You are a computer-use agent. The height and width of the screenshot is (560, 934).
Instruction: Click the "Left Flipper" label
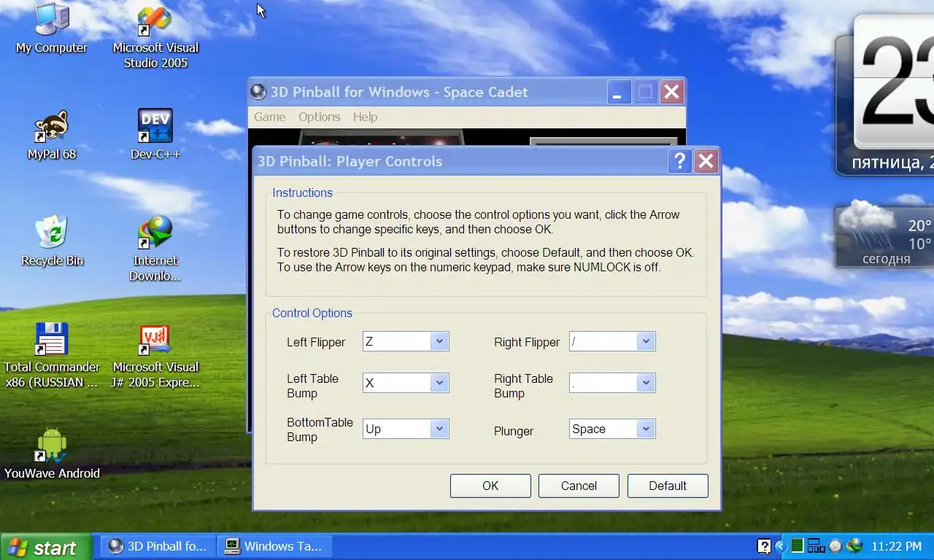click(316, 342)
